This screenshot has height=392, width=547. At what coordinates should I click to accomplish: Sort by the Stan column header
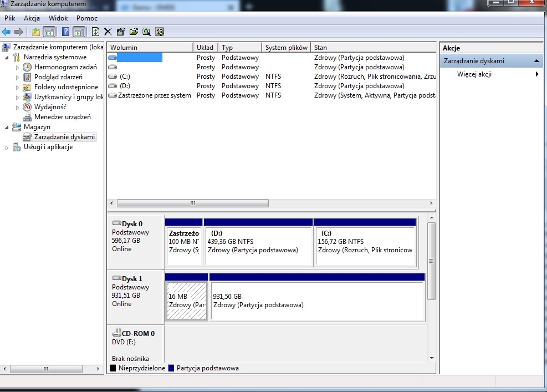click(x=374, y=48)
